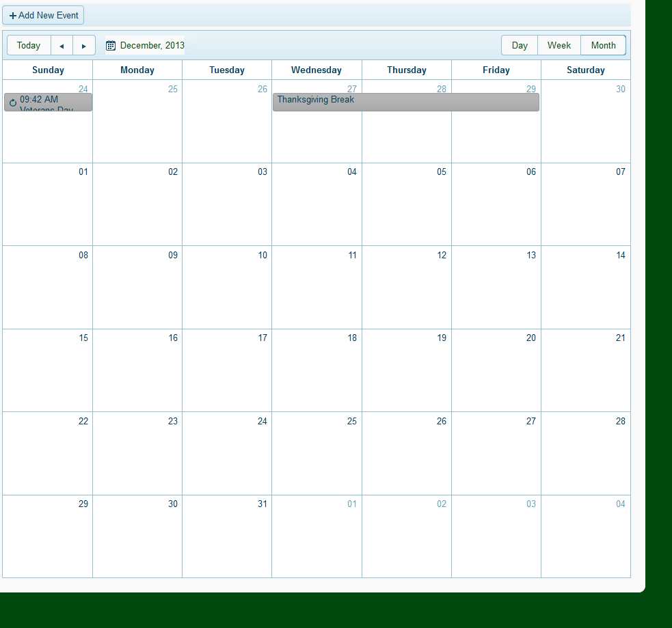Go to the previous month with the left arrow
The width and height of the screenshot is (672, 628).
tap(62, 45)
